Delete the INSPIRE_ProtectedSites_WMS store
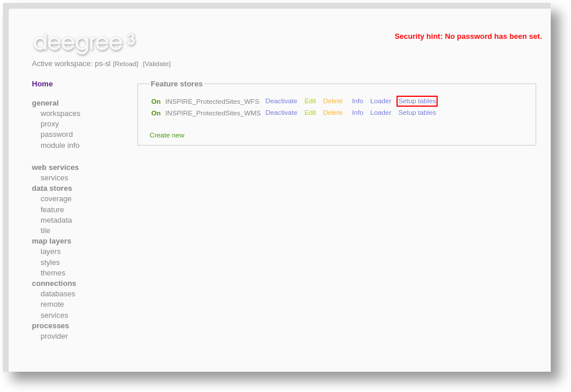This screenshot has width=571, height=392. point(333,112)
